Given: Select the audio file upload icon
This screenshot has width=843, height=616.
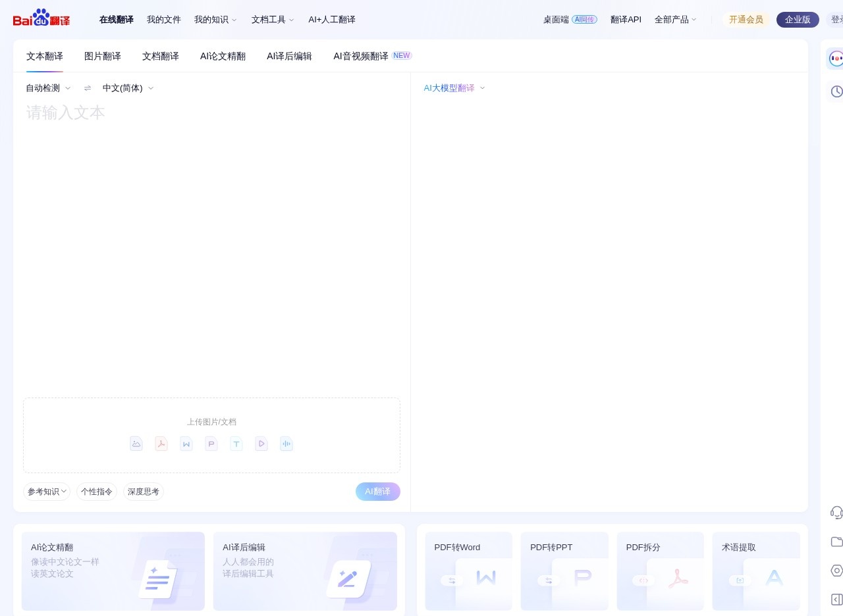Looking at the screenshot, I should 286,444.
